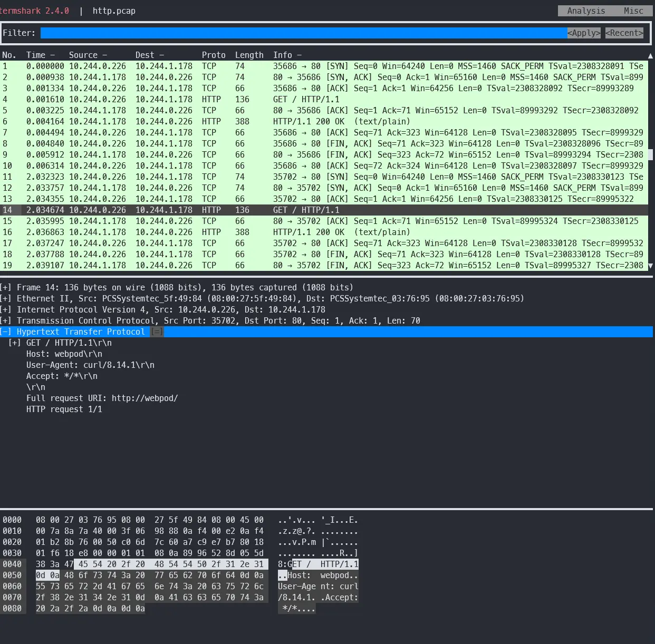Select packet 10 in the list
The image size is (655, 644).
pos(324,165)
